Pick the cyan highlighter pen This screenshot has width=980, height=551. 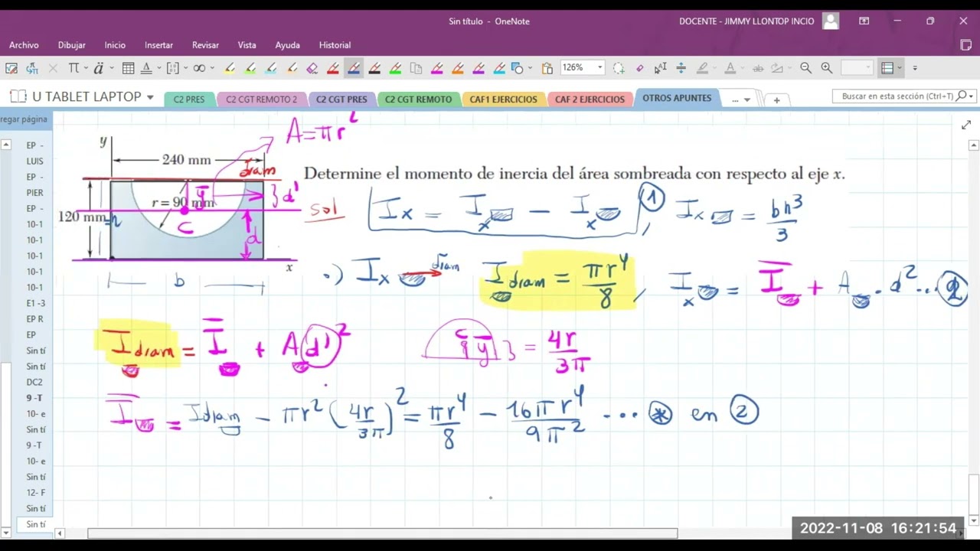tap(271, 68)
